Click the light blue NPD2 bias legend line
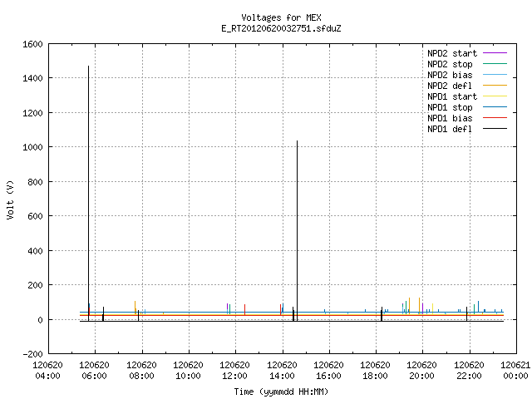 [x=495, y=74]
